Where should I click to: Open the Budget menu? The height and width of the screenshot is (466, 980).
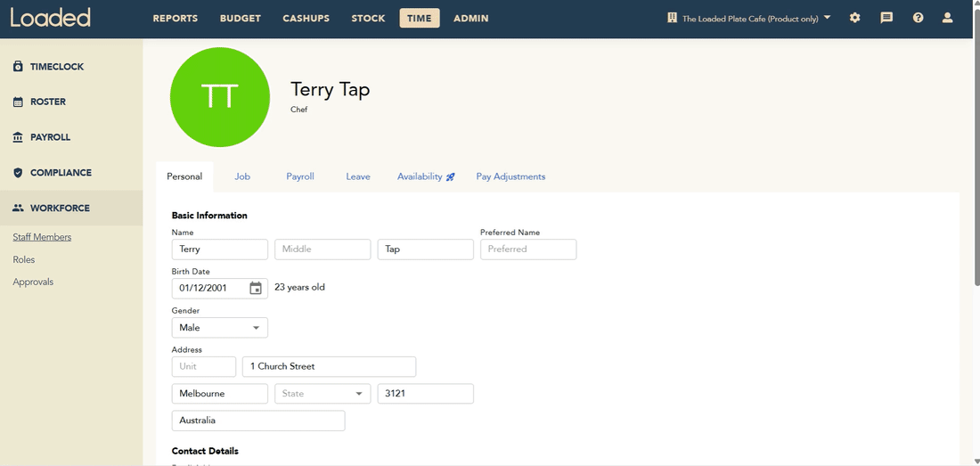[241, 18]
